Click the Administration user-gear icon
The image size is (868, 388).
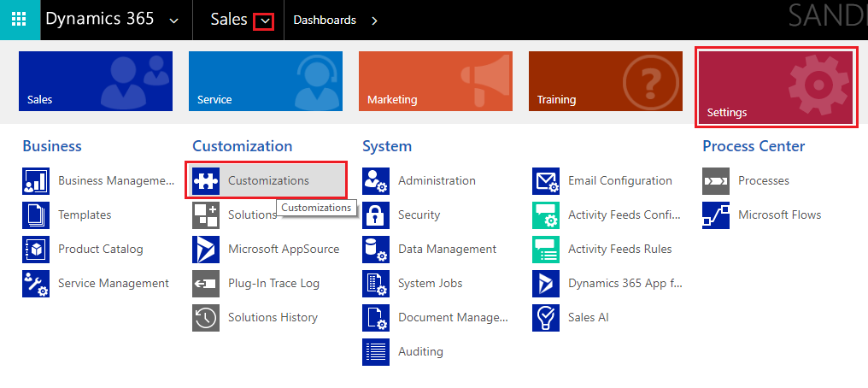pyautogui.click(x=376, y=181)
